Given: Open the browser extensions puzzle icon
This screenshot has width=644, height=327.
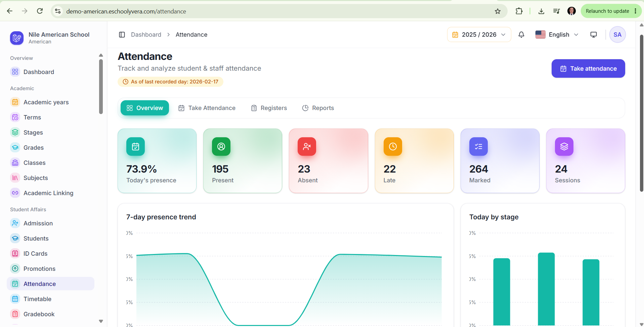Looking at the screenshot, I should click(x=519, y=11).
